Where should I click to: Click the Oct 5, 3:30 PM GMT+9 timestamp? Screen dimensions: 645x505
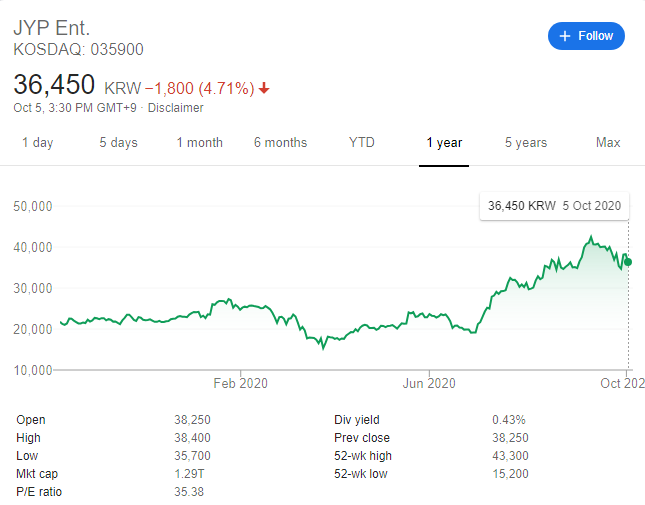pos(75,108)
